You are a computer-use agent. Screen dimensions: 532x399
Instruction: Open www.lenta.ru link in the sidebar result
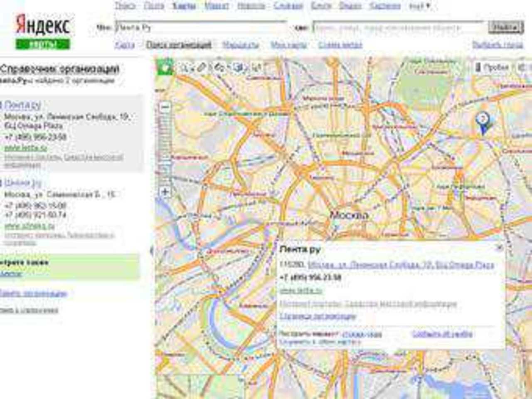click(x=26, y=148)
